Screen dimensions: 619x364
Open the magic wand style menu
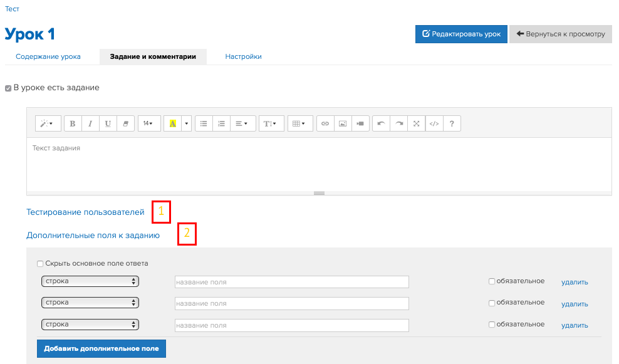[48, 123]
